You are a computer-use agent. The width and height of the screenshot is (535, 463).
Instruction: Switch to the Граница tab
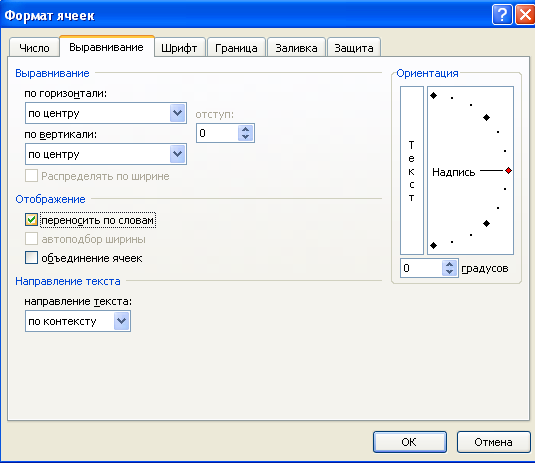point(236,48)
